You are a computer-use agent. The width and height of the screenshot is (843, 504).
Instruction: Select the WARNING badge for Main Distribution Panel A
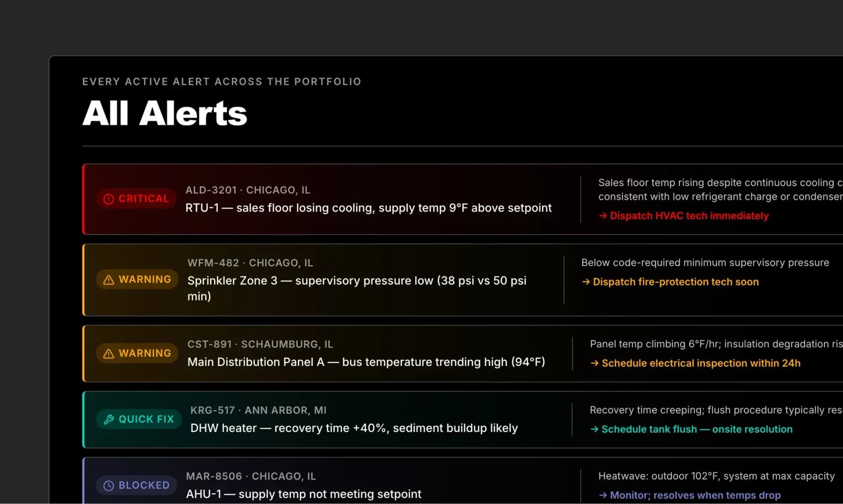click(137, 353)
